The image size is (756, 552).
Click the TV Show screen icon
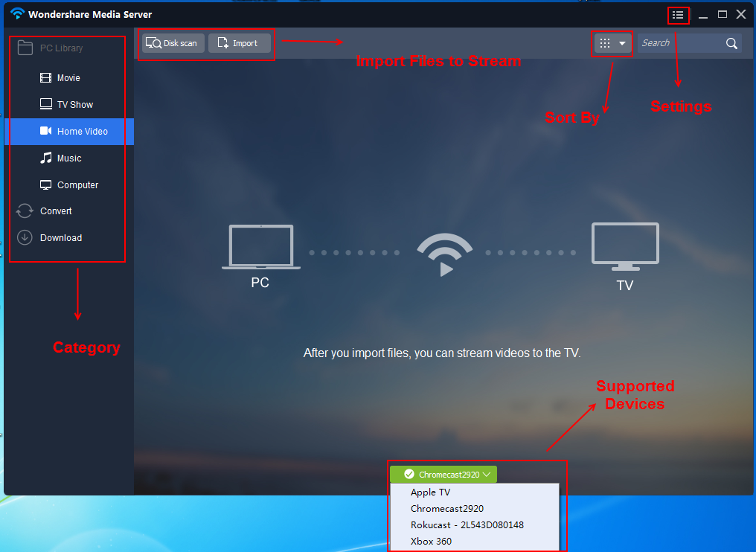point(46,104)
